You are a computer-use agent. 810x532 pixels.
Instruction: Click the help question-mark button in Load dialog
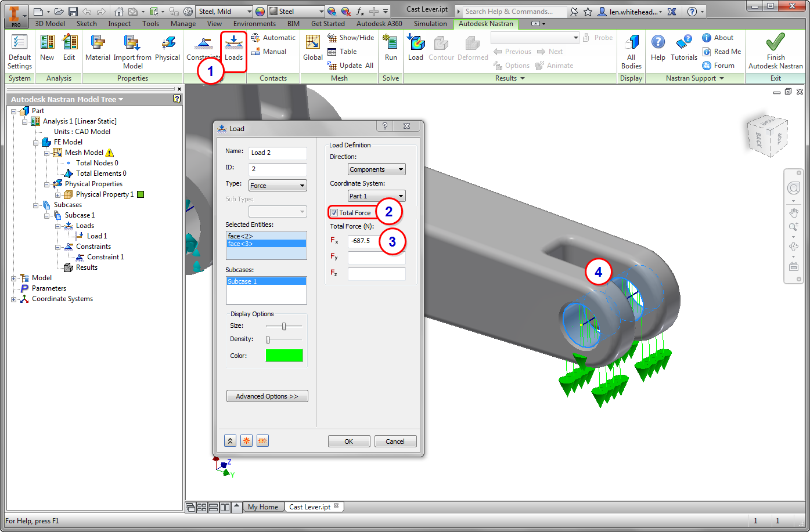point(385,126)
